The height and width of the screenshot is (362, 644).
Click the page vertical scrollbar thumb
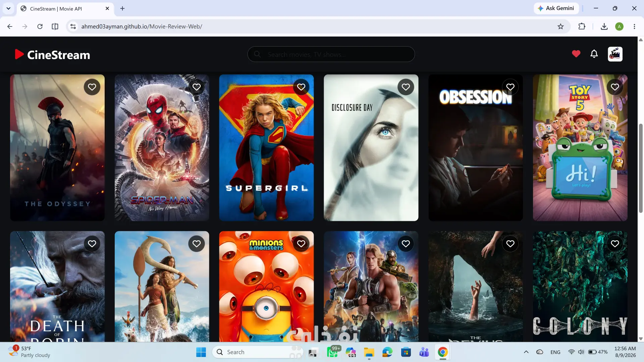click(x=641, y=168)
